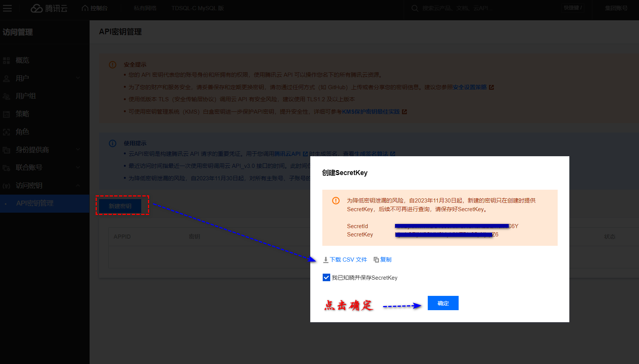The height and width of the screenshot is (364, 639).
Task: Click the 状态 column header
Action: click(610, 237)
